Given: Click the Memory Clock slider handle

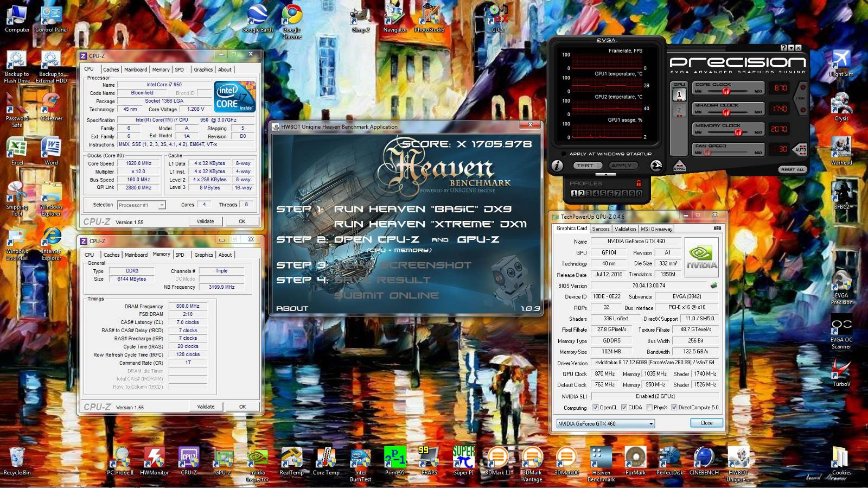Looking at the screenshot, I should (738, 132).
